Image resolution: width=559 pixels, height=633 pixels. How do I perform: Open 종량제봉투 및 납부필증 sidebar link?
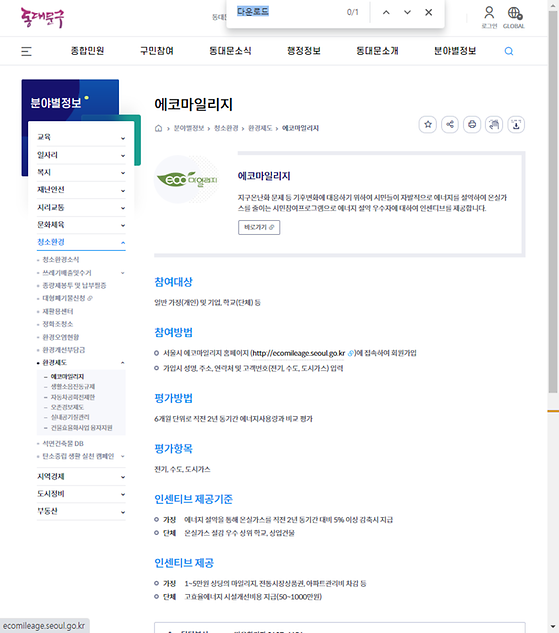click(74, 285)
